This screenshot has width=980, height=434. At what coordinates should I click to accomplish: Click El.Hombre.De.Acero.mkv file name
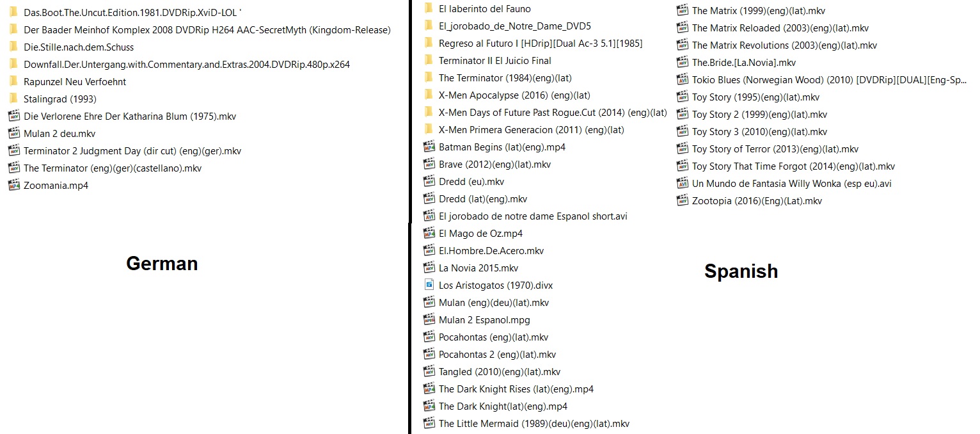pos(491,250)
